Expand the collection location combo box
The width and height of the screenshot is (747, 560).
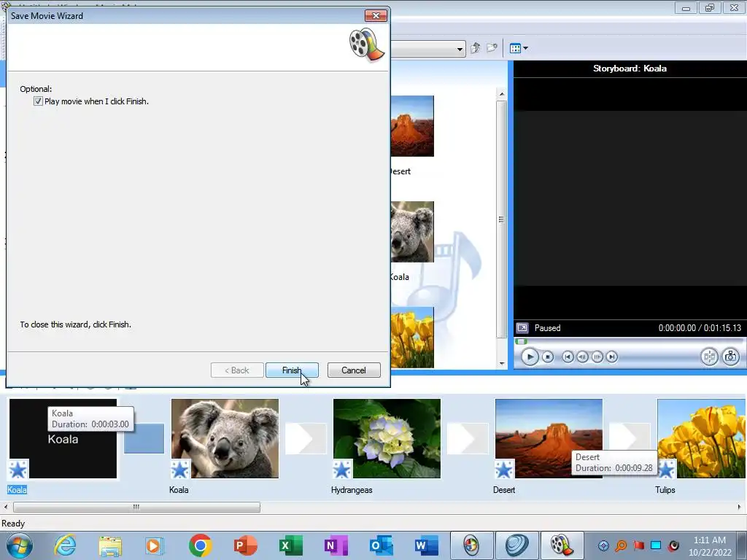pyautogui.click(x=460, y=49)
